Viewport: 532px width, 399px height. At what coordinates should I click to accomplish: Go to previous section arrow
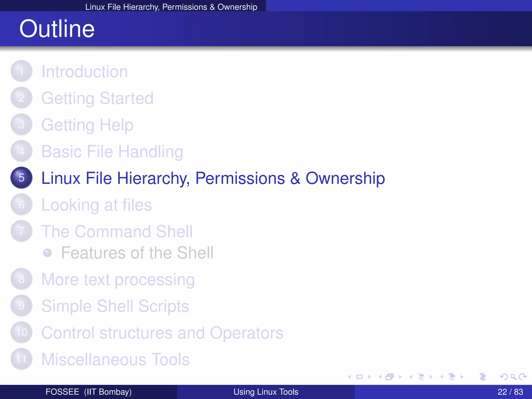(x=442, y=377)
